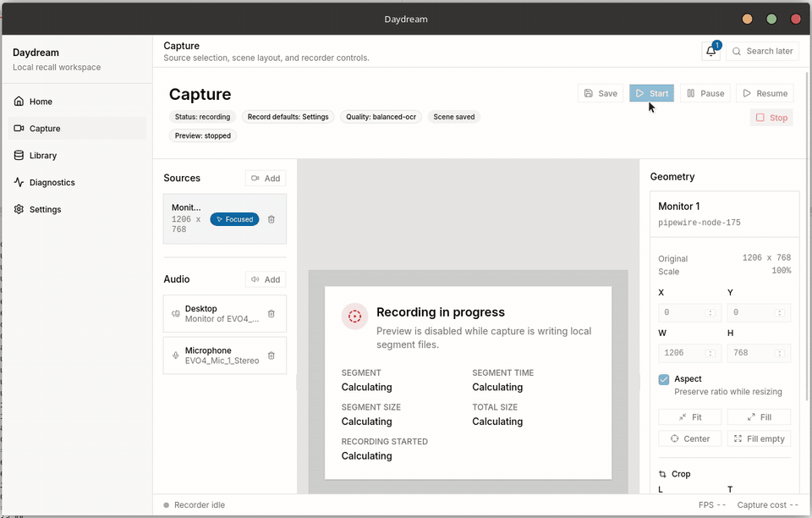Click the Diagnostics pulse icon
This screenshot has width=812, height=518.
(x=19, y=182)
